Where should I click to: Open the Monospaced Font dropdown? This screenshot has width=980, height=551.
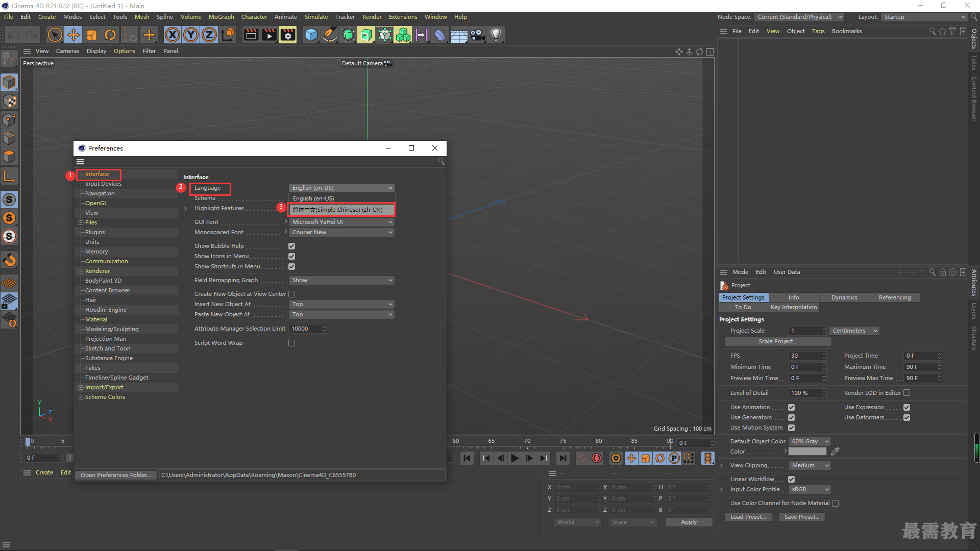tap(341, 232)
